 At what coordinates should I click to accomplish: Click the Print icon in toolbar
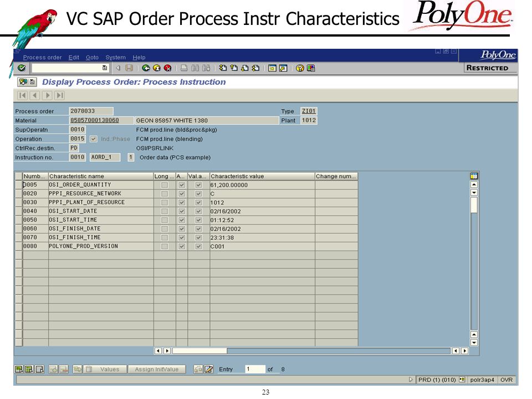pyautogui.click(x=184, y=68)
